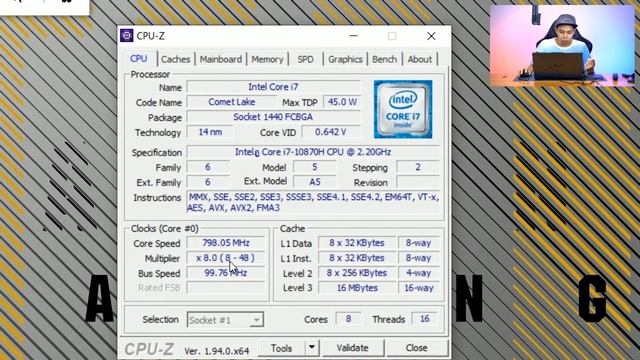Close the CPU-Z window with X
Viewport: 640px width, 360px height.
[x=431, y=36]
